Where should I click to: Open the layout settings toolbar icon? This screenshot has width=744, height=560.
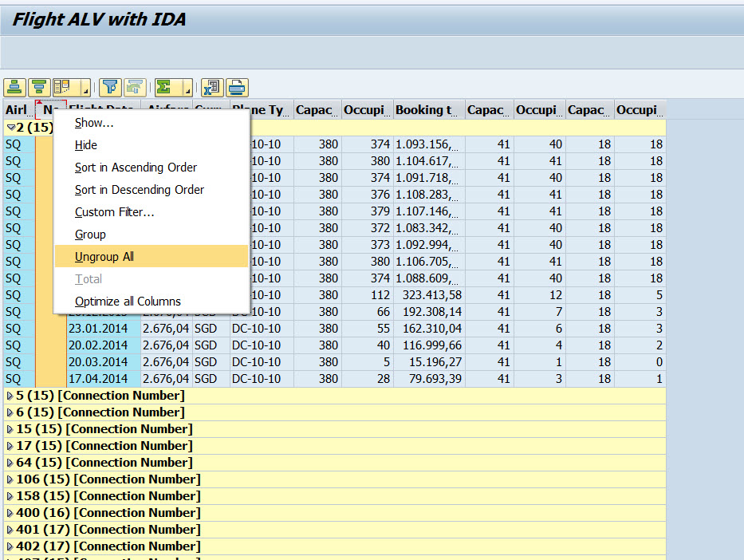click(x=64, y=88)
